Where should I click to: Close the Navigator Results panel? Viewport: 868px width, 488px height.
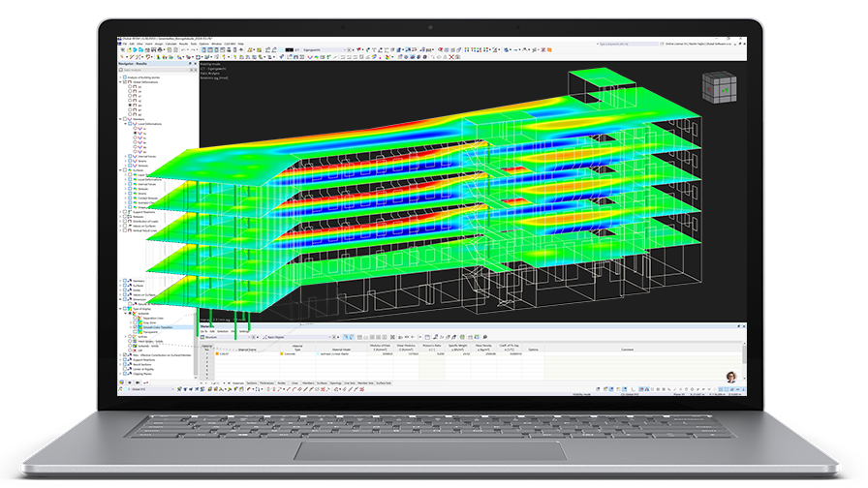click(196, 64)
